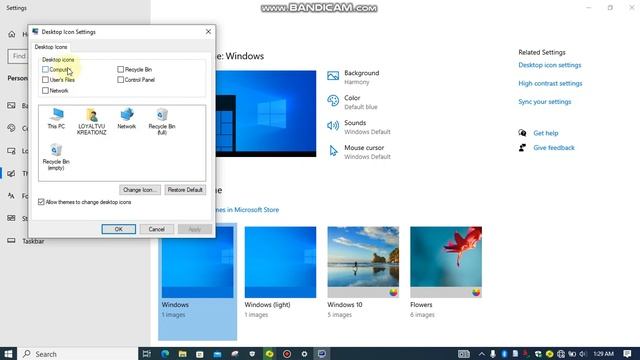Open the notification center icon
640x360 pixels.
(x=627, y=354)
